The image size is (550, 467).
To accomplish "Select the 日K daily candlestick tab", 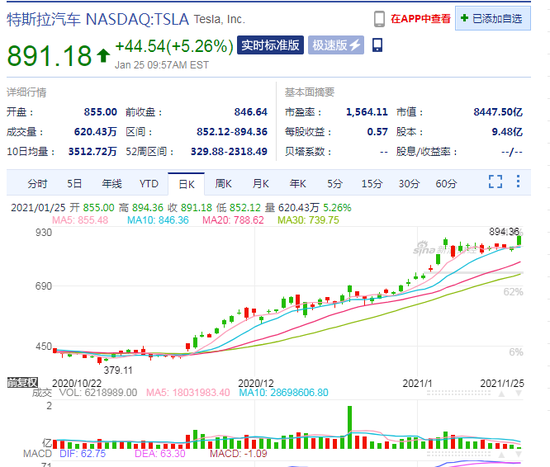I will click(x=186, y=184).
